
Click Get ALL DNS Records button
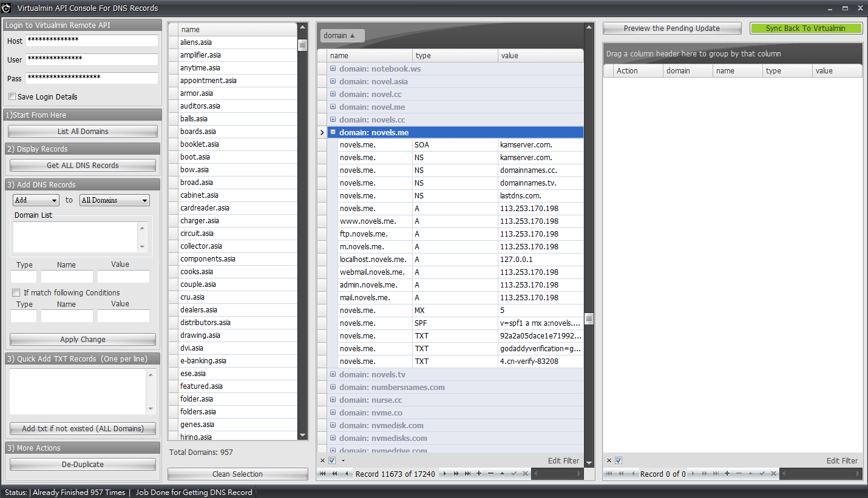pyautogui.click(x=83, y=165)
